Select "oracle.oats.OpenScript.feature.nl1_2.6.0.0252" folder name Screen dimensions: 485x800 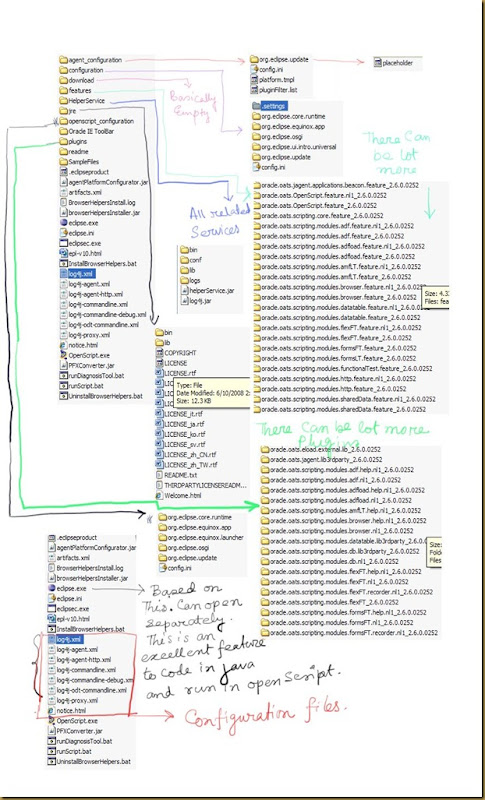pyautogui.click(x=324, y=195)
